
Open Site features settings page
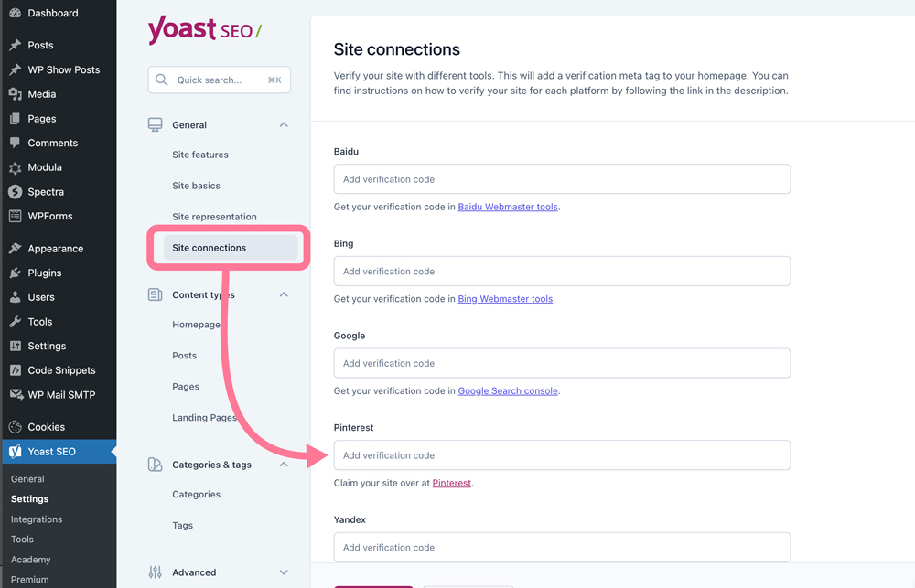[x=200, y=155]
